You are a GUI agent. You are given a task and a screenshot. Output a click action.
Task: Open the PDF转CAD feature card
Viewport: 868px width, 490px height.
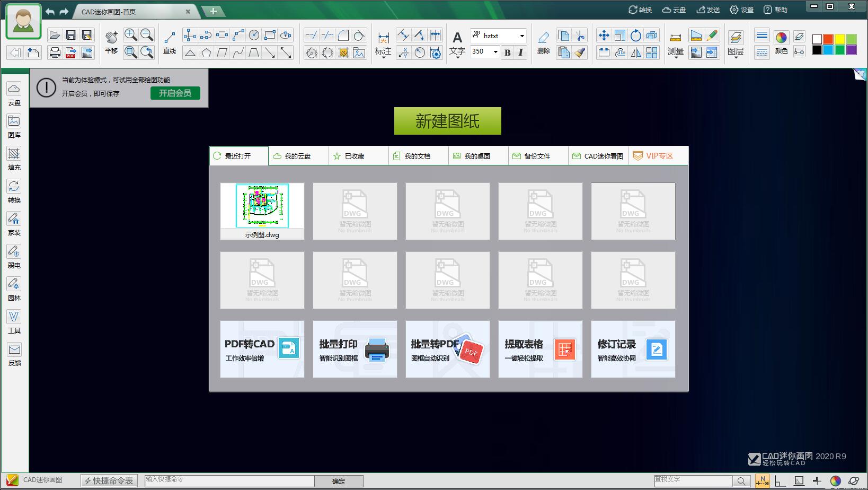point(262,349)
